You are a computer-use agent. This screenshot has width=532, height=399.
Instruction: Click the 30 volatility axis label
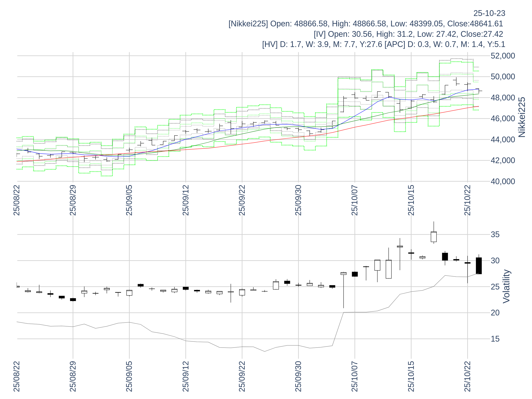point(495,261)
